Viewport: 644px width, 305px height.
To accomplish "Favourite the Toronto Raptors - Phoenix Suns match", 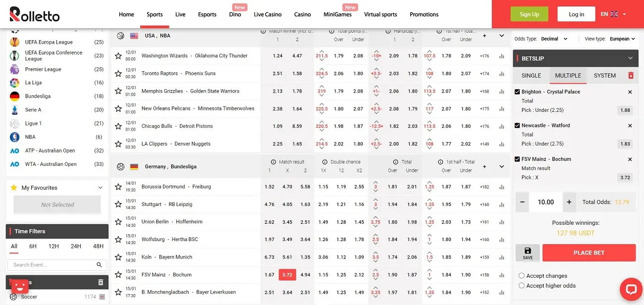I will click(x=118, y=74).
